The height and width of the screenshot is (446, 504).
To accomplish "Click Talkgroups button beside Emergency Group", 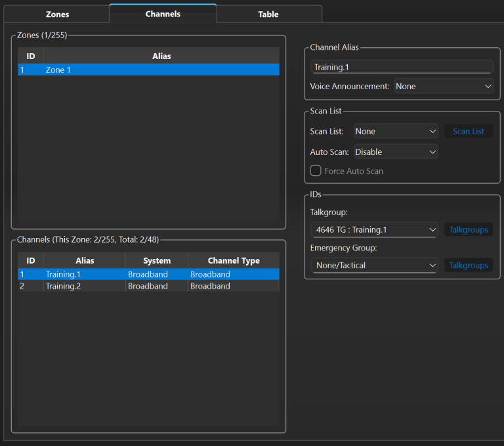I will coord(469,265).
